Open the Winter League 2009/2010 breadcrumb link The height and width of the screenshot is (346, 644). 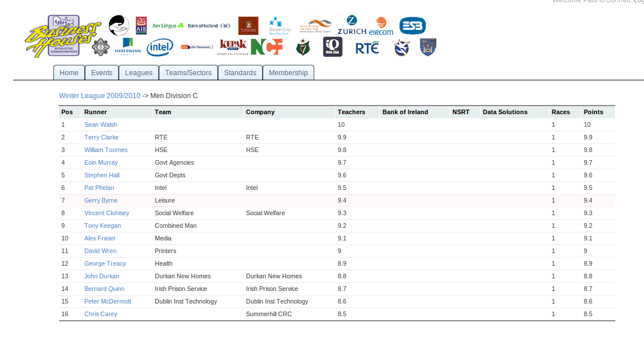(x=100, y=96)
